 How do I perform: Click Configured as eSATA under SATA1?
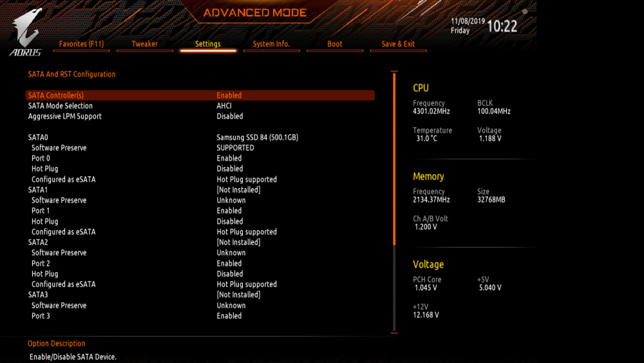coord(64,232)
